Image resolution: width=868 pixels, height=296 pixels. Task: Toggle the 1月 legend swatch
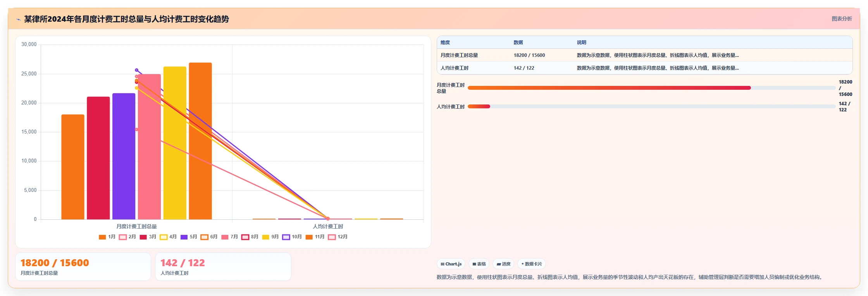pos(102,237)
